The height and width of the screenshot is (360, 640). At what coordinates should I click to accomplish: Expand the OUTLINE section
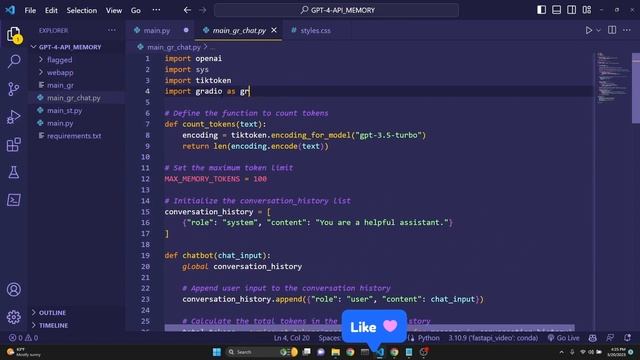coord(52,313)
